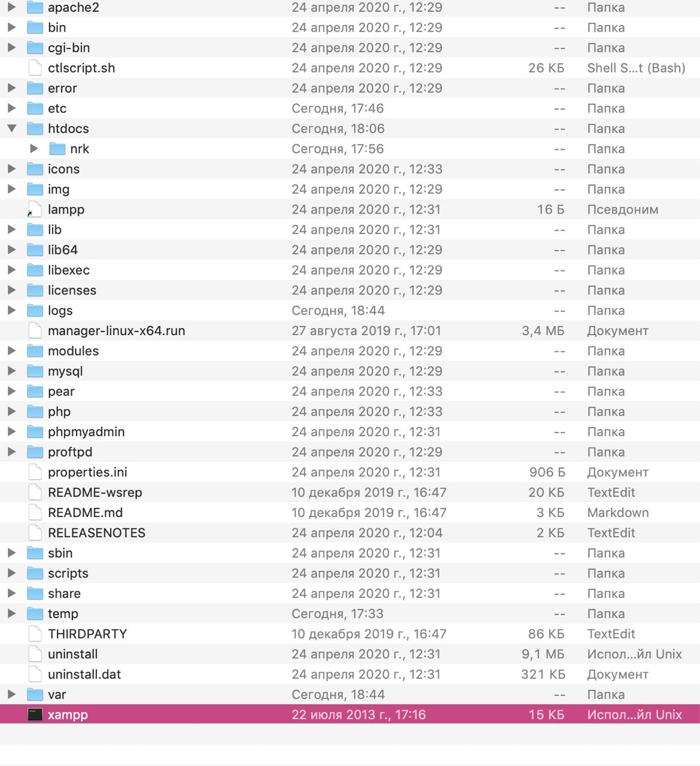This screenshot has width=700, height=766.
Task: Click the kind label Markdown
Action: [x=618, y=512]
